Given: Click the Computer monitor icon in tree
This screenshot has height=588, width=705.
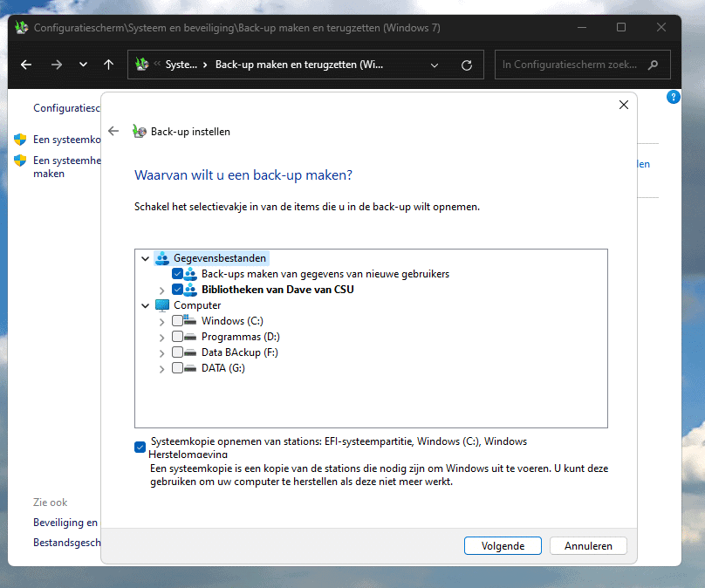Looking at the screenshot, I should click(162, 305).
